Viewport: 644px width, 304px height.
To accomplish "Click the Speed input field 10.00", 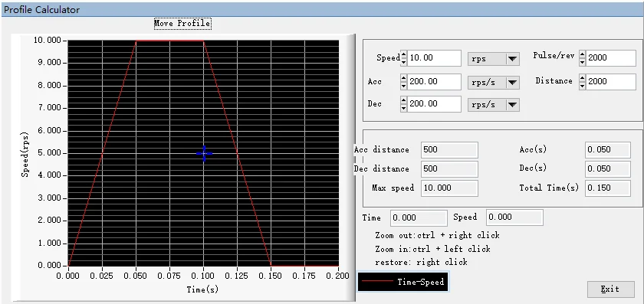I will tap(434, 58).
